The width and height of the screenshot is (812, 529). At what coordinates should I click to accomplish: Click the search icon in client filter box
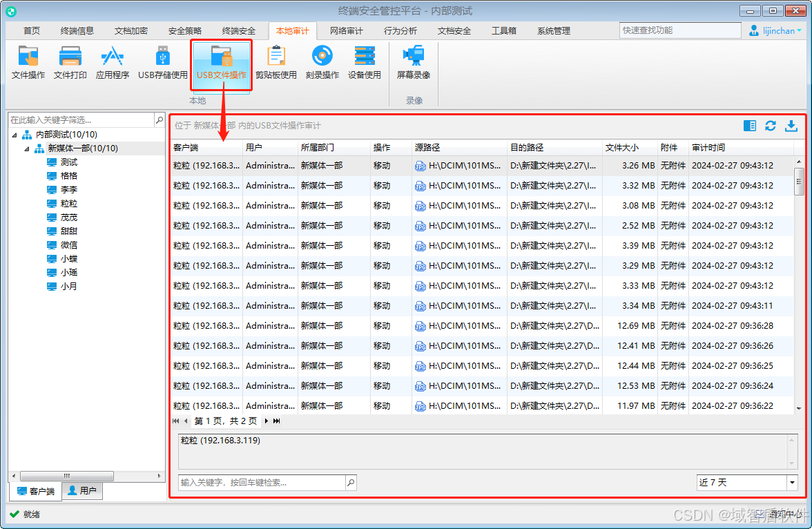click(159, 119)
